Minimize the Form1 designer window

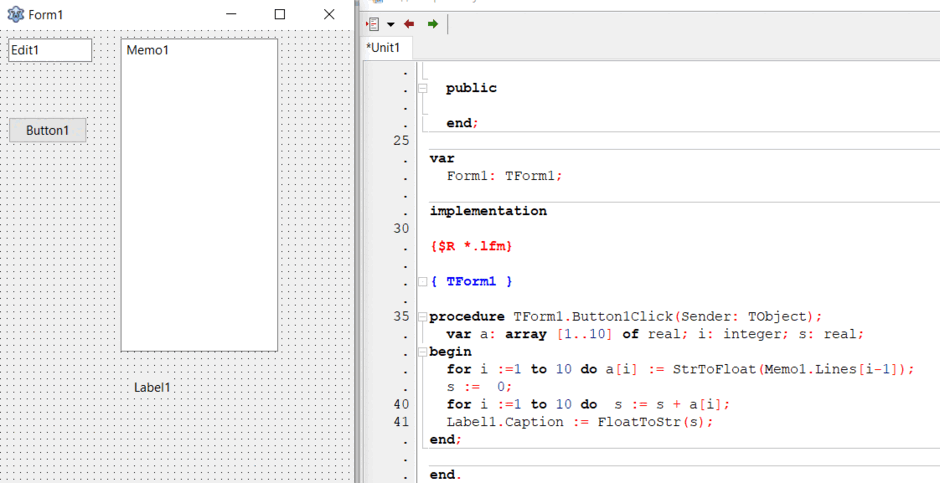click(x=231, y=14)
